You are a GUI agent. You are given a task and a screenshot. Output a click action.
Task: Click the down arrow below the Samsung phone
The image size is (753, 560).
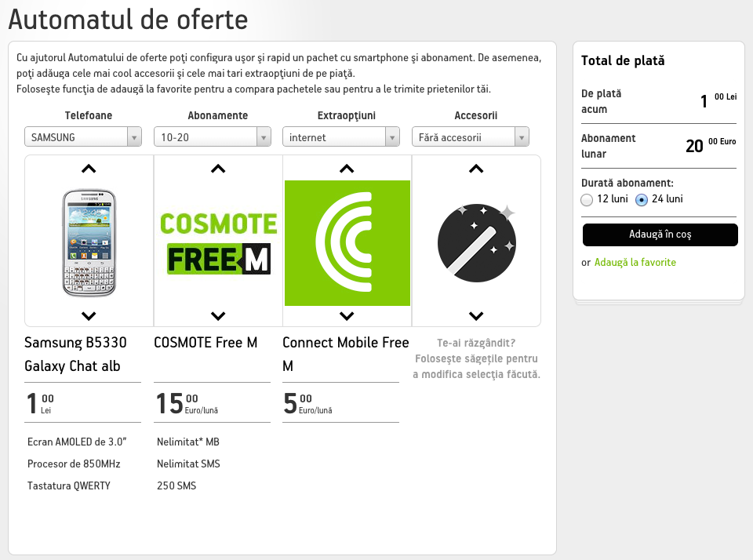(89, 316)
